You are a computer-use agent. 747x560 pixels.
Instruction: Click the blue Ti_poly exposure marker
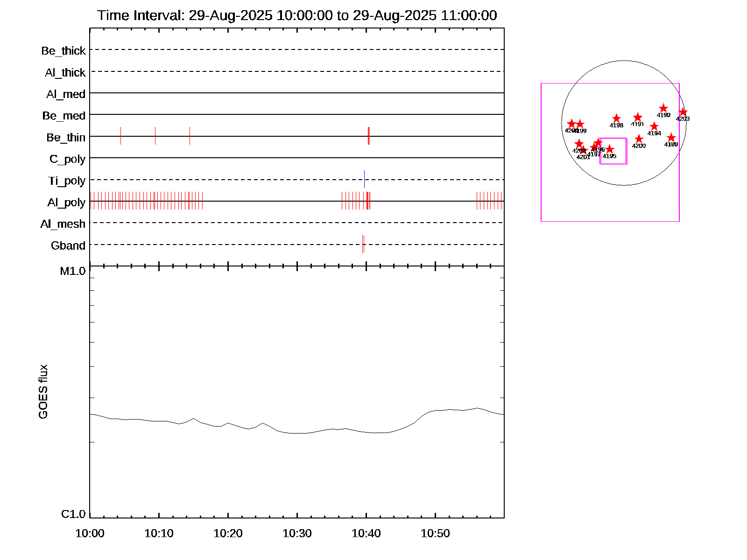click(364, 179)
